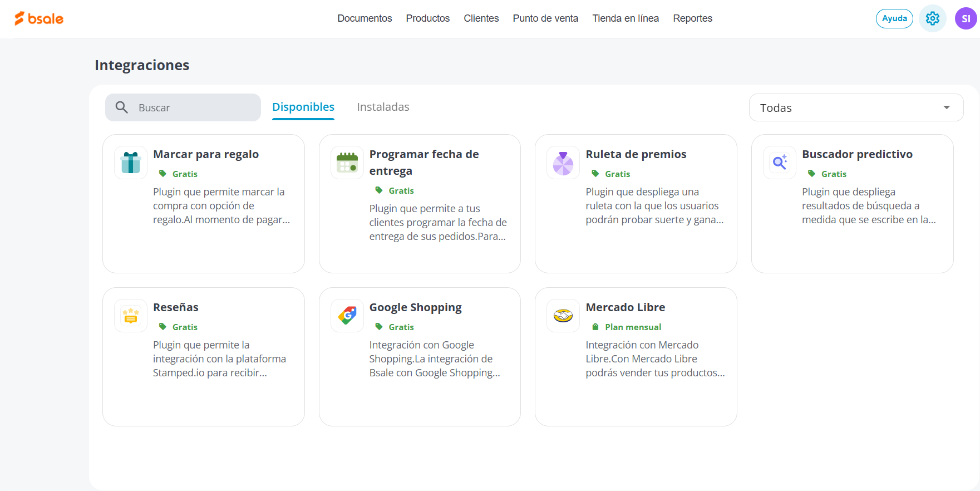
Task: Switch to the Disponibles tab
Action: [x=303, y=107]
